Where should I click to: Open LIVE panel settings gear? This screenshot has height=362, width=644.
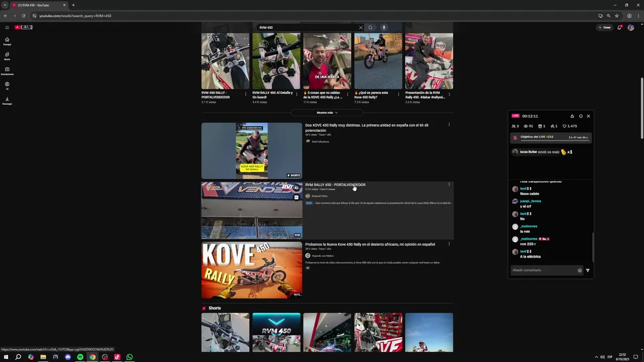click(581, 116)
